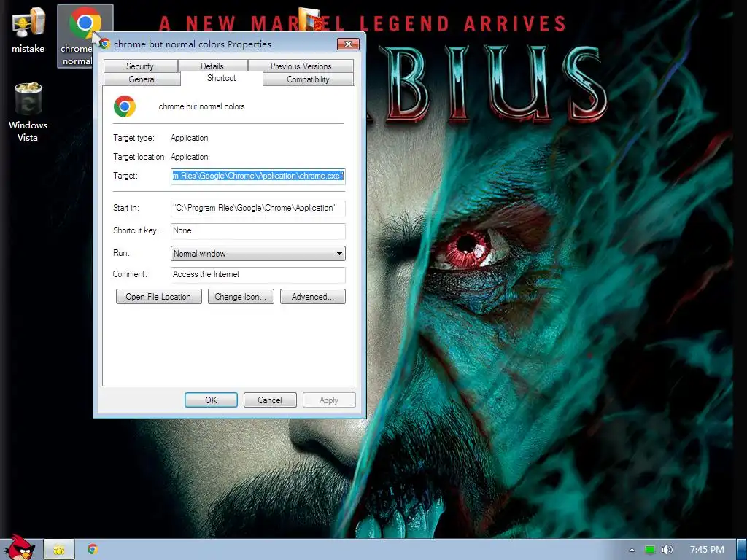Click the green network tray icon

coord(650,550)
